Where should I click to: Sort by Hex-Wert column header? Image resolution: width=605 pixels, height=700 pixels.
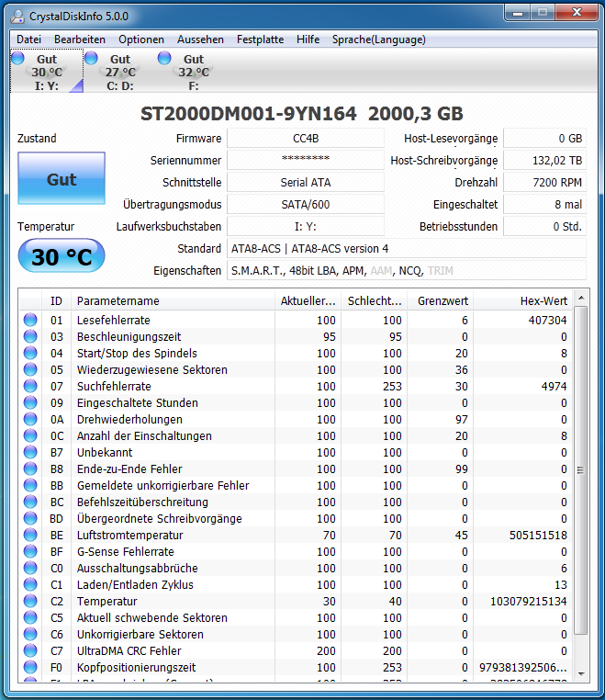tap(523, 301)
